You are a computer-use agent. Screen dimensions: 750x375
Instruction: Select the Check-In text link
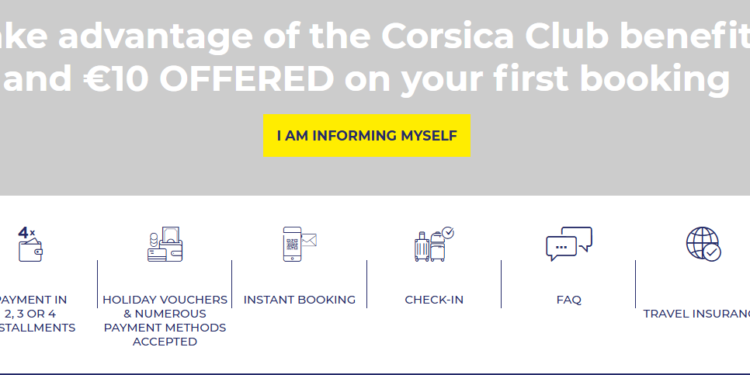coord(434,300)
